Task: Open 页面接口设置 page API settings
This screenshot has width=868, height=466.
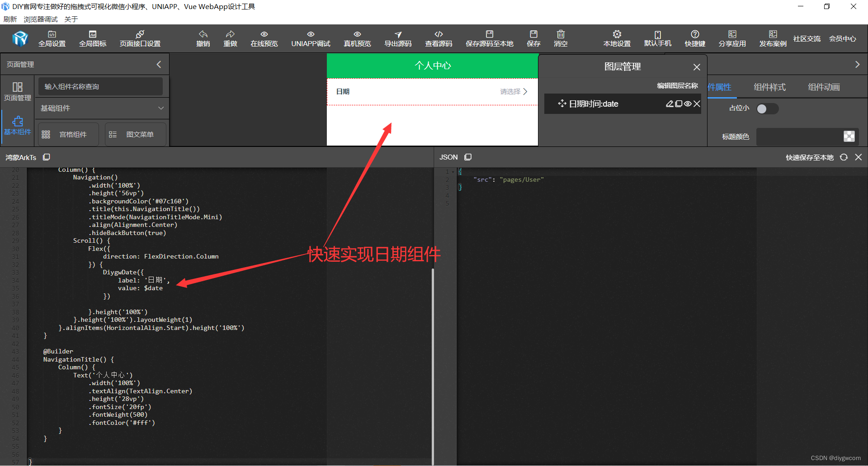Action: [140, 39]
